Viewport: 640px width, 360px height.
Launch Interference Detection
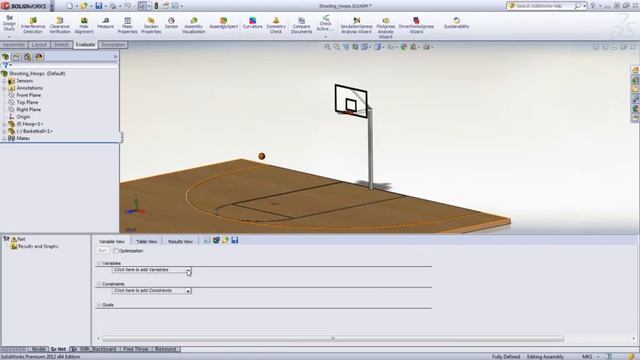[33, 26]
